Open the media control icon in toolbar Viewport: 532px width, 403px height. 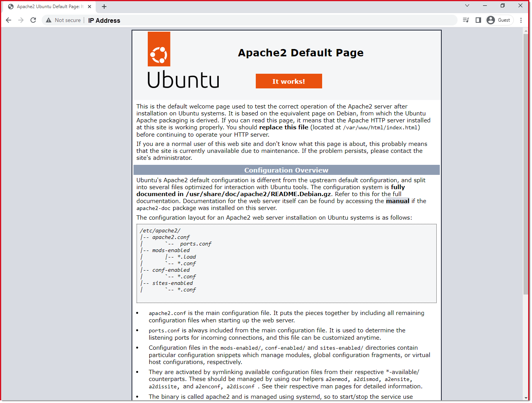pyautogui.click(x=466, y=20)
